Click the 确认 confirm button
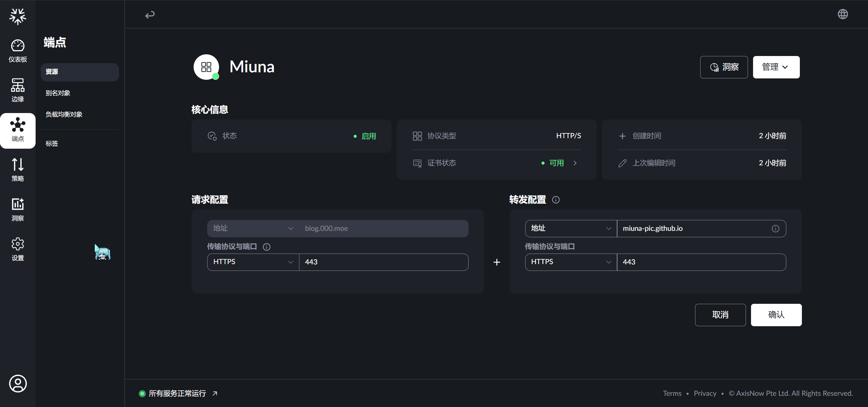Screen dimensions: 868x407 tap(776, 315)
